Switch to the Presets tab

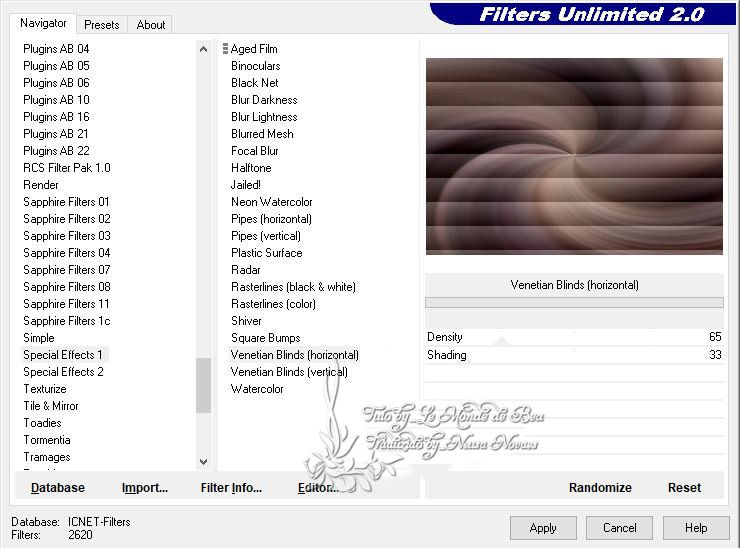point(101,25)
